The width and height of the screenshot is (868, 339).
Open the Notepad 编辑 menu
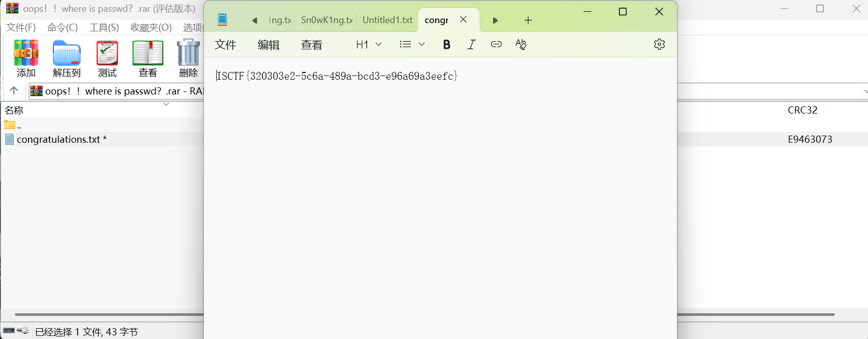pyautogui.click(x=268, y=45)
